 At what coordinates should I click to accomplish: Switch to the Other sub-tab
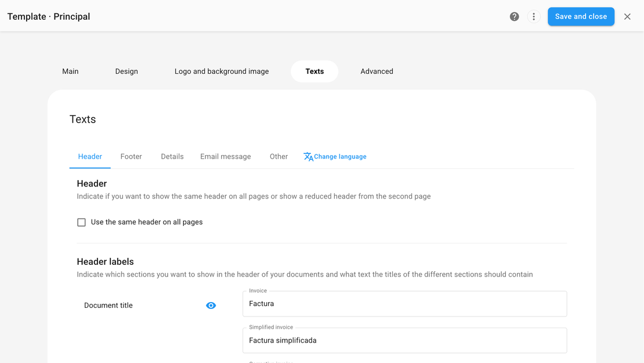(278, 157)
